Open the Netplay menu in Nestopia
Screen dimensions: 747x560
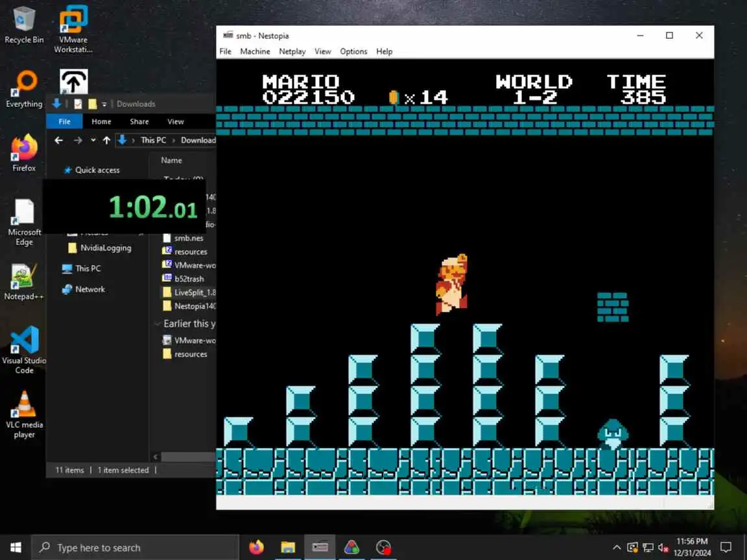(292, 51)
